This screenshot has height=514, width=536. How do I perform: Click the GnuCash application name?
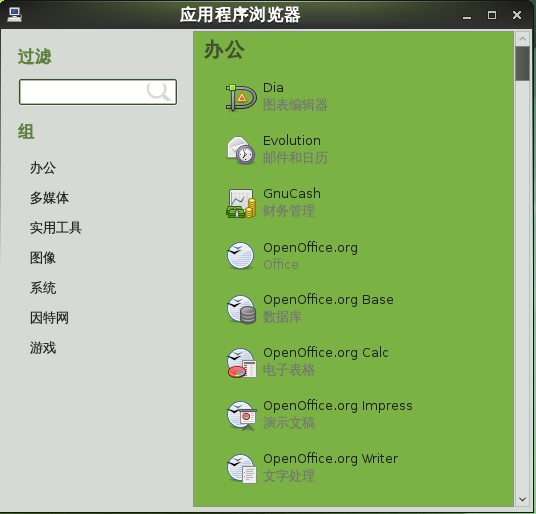292,194
